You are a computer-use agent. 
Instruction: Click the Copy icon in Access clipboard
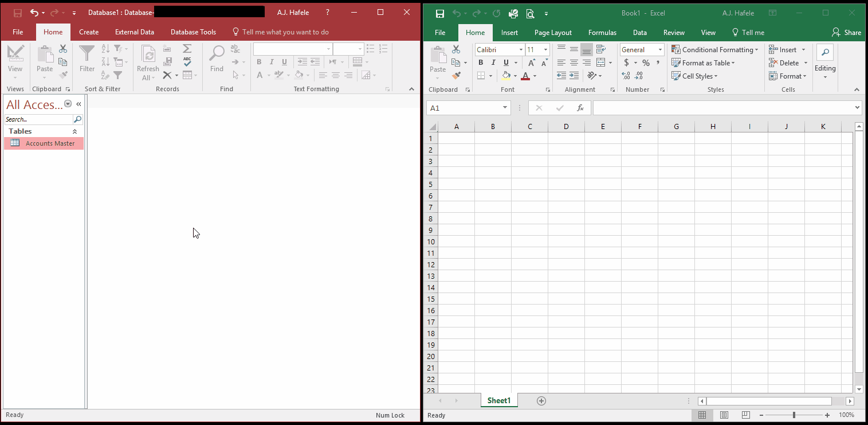(x=63, y=62)
